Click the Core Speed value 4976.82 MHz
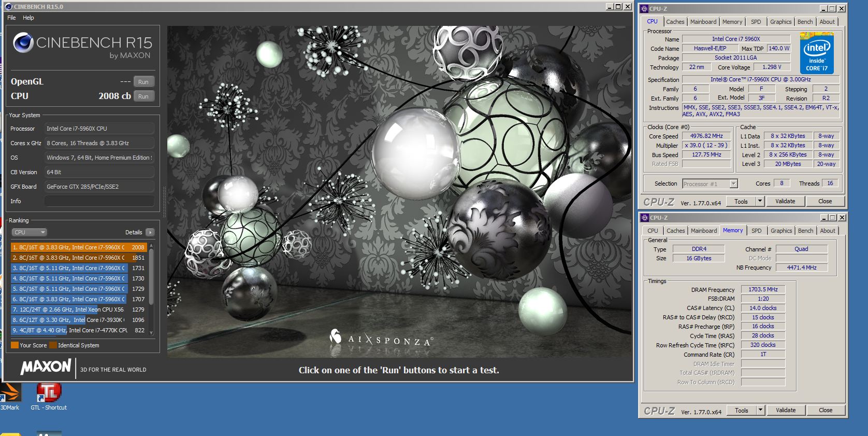868x436 pixels. point(706,136)
